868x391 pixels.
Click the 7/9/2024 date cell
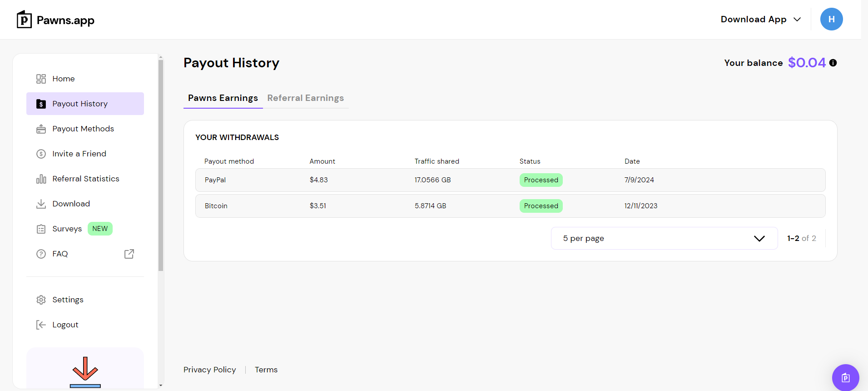pos(639,180)
